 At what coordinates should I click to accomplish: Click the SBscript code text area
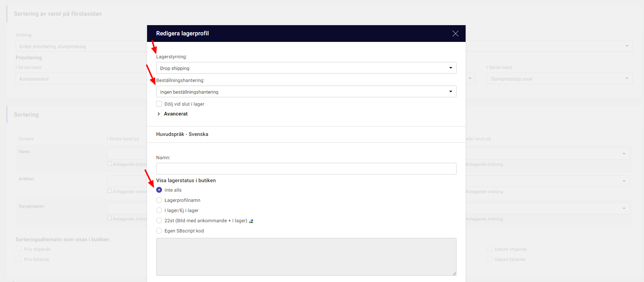[306, 257]
